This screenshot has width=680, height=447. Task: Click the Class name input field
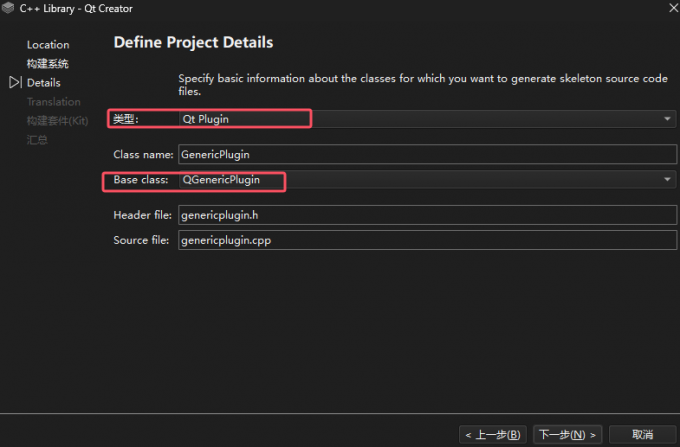tap(427, 155)
